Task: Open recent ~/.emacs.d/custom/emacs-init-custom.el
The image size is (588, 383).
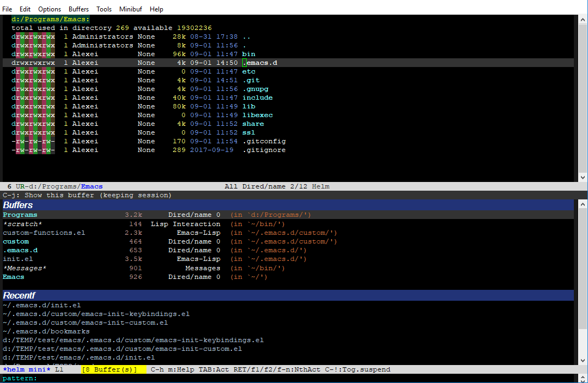Action: pyautogui.click(x=85, y=323)
